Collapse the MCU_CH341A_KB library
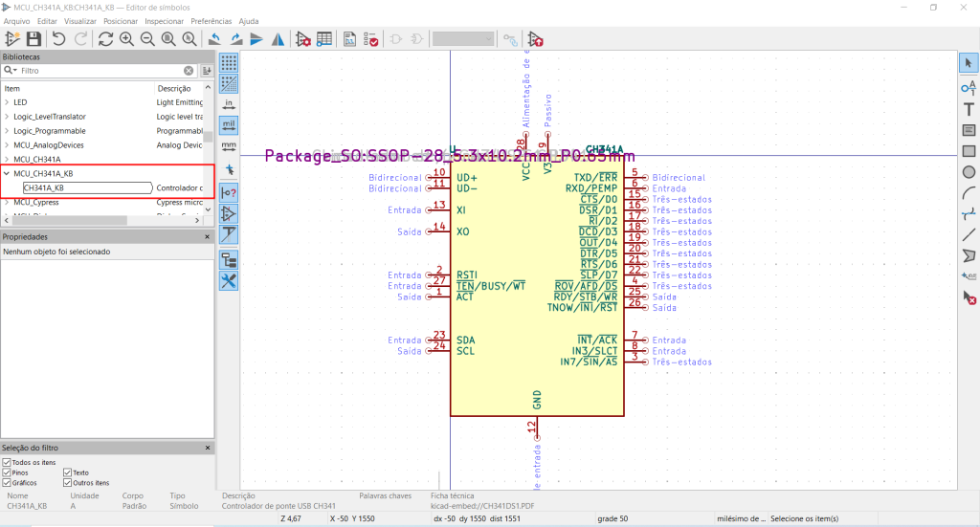980x527 pixels. 7,173
